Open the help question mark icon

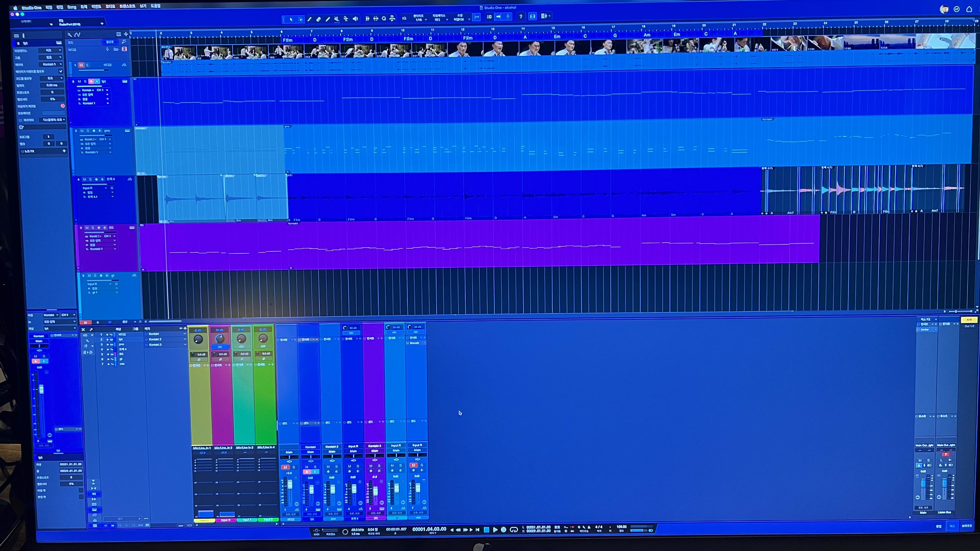(x=521, y=16)
